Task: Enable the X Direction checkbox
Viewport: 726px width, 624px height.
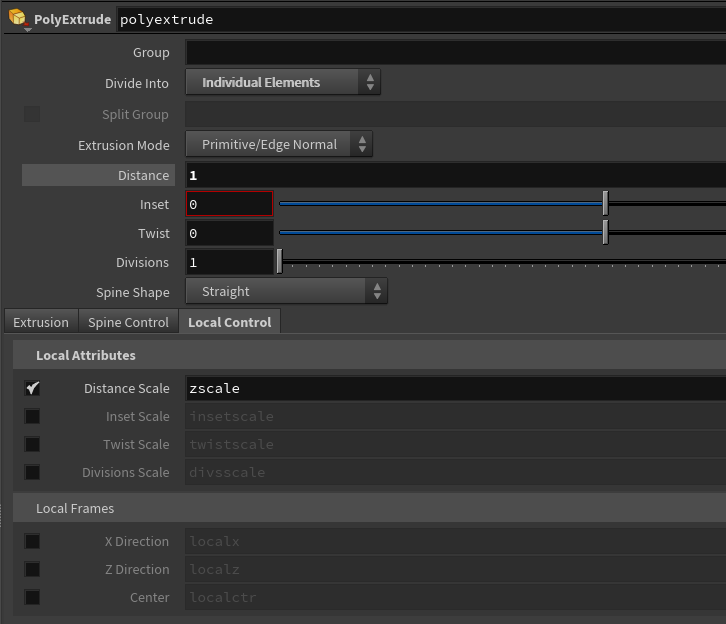Action: 32,541
